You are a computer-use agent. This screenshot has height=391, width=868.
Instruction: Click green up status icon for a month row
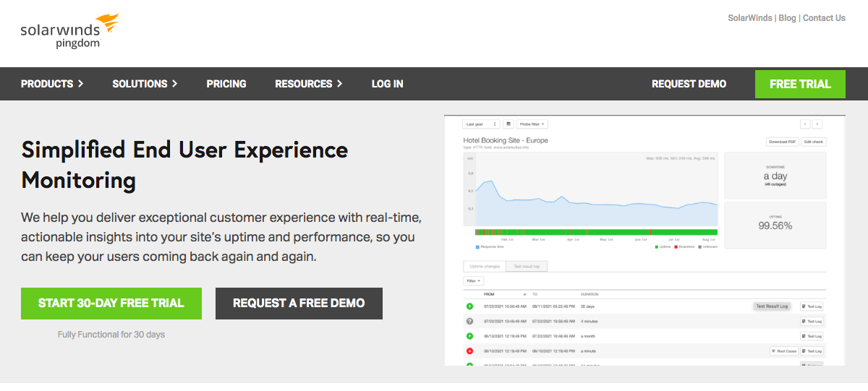pyautogui.click(x=469, y=336)
